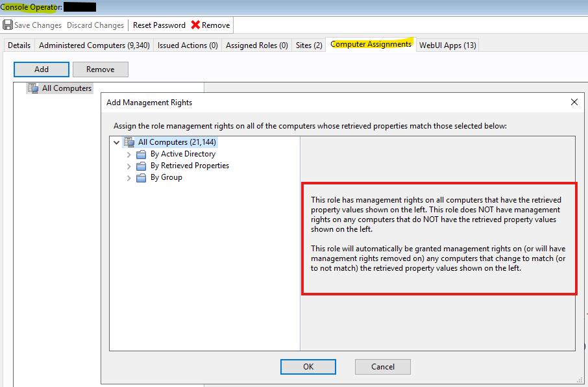Click the By Retrieved Properties folder icon
The height and width of the screenshot is (387, 588).
pos(141,166)
